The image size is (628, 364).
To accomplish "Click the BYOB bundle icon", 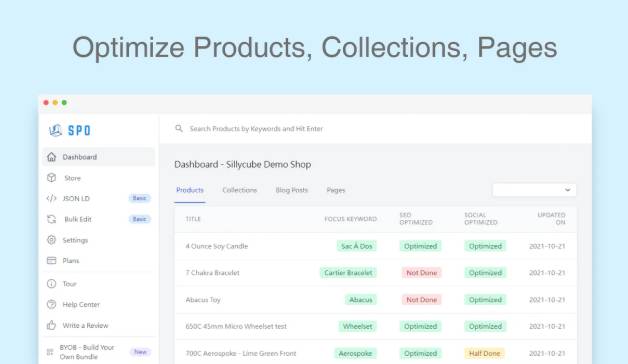I will click(50, 352).
